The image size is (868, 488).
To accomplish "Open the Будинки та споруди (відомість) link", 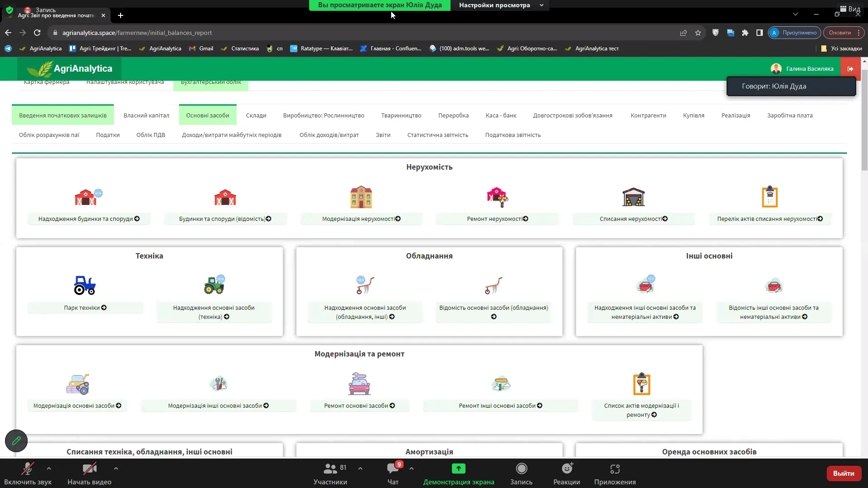I will pos(225,219).
